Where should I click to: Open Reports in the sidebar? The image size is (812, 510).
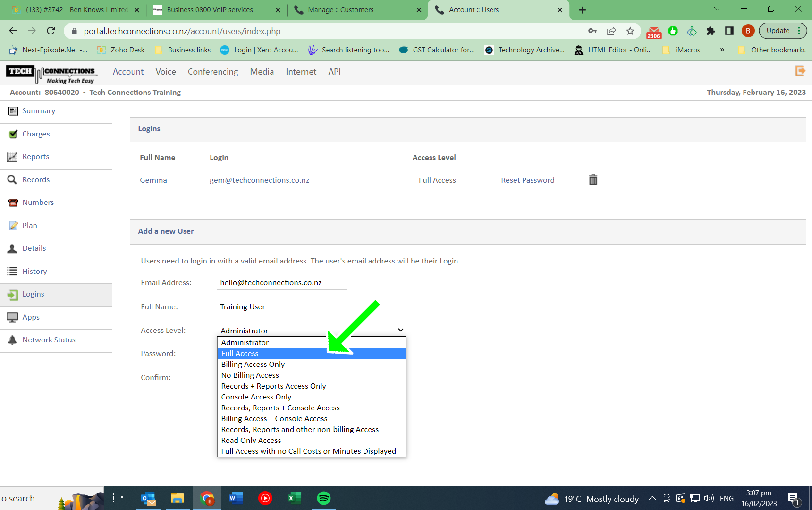56,157
